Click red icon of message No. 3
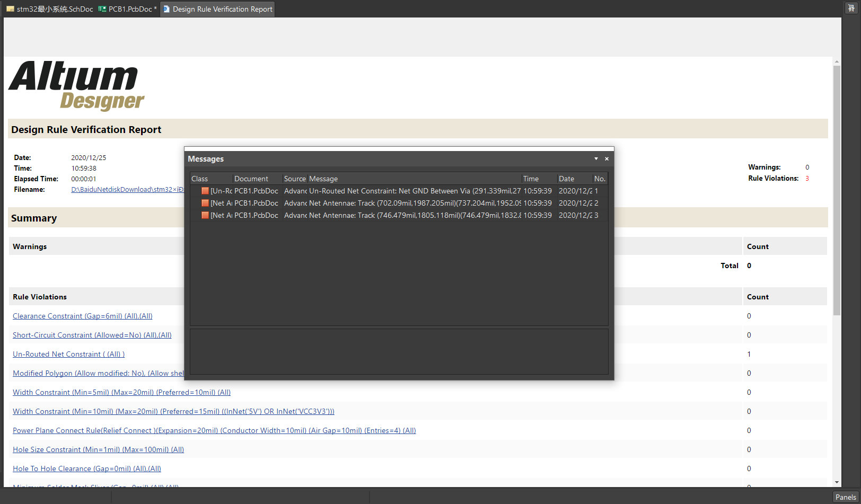The width and height of the screenshot is (861, 504). pyautogui.click(x=205, y=215)
